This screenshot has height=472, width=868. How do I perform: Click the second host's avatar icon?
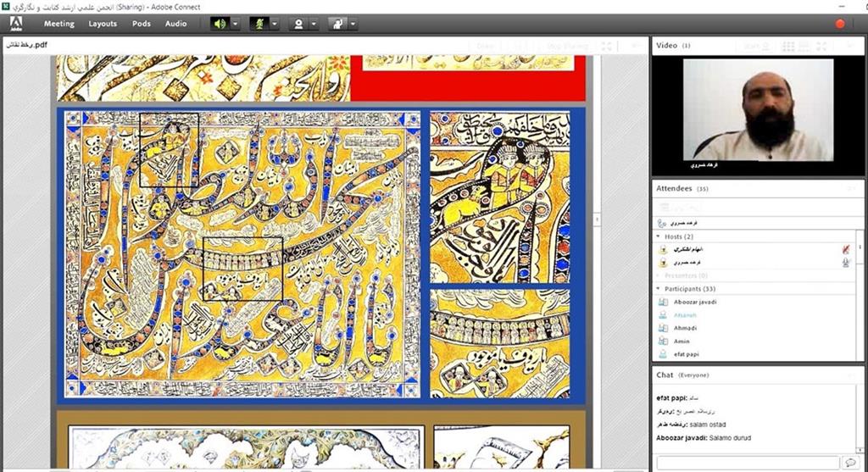click(x=663, y=263)
